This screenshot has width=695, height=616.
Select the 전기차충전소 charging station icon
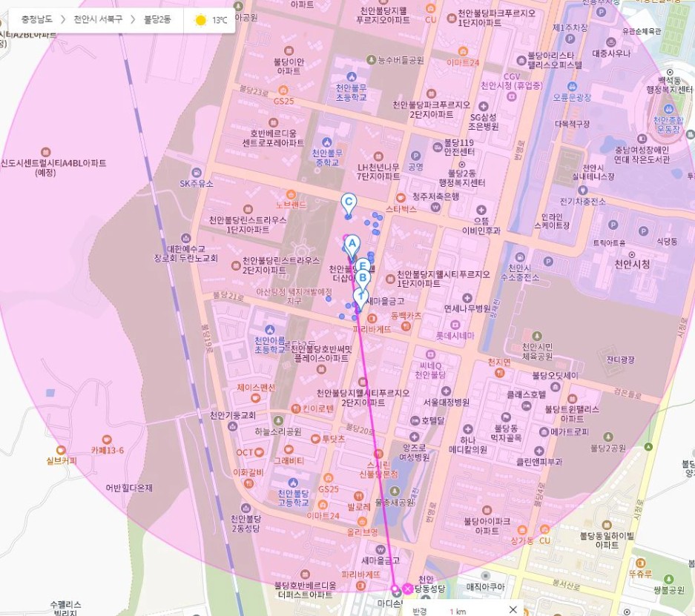coord(583,191)
